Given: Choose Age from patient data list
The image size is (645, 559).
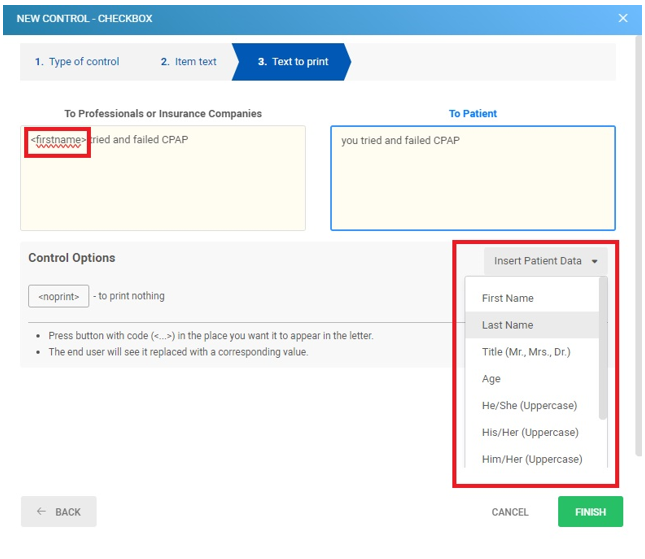Looking at the screenshot, I should tap(532, 379).
